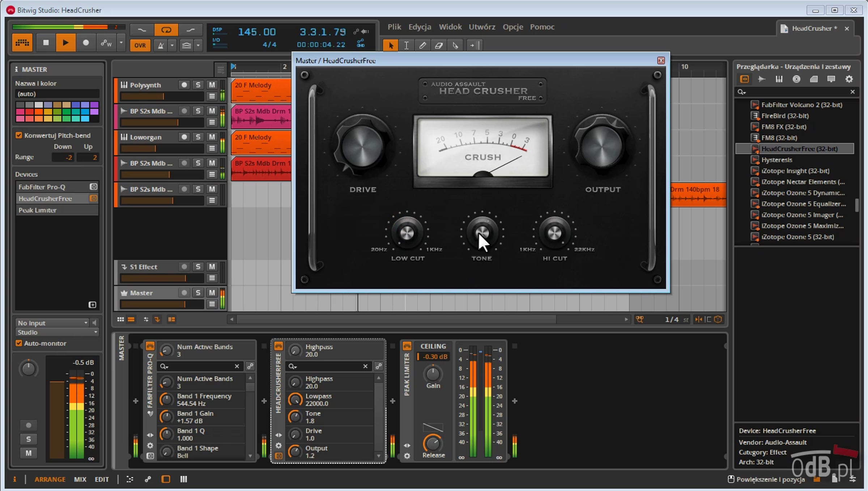This screenshot has height=491, width=868.
Task: Open plugin window icon for FabFilter Pro-Q
Action: 93,187
